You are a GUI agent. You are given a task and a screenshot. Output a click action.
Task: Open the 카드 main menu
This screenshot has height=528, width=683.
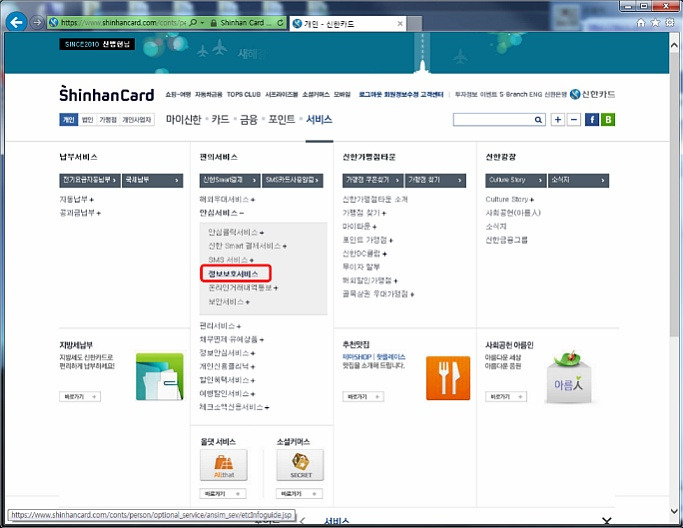(x=220, y=119)
